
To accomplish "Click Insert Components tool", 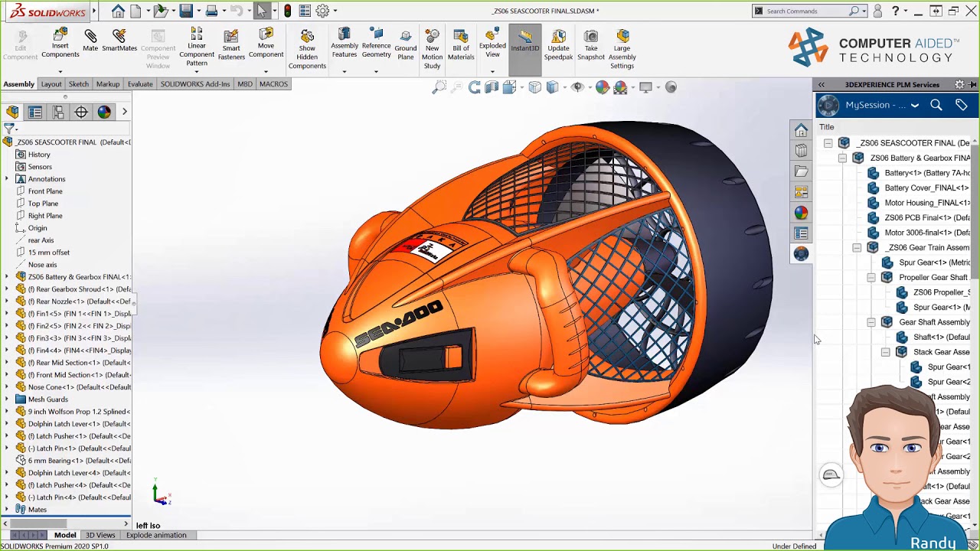I will [60, 44].
